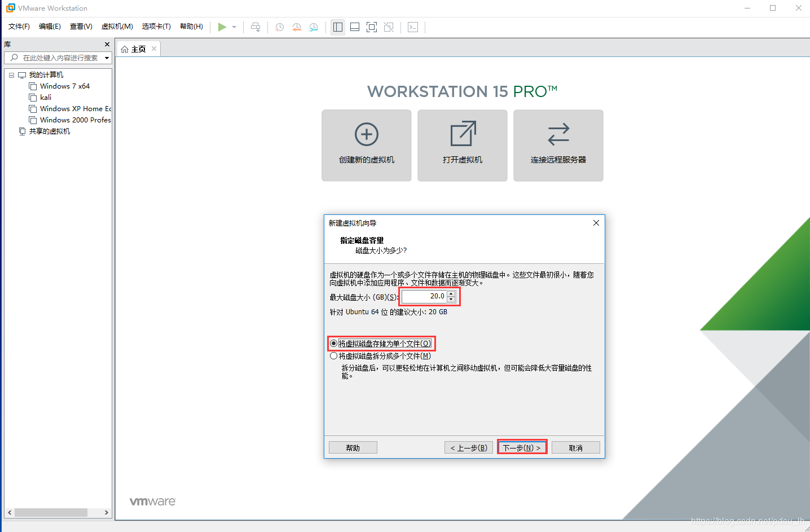Toggle the thumbnail bar view icon

click(x=355, y=27)
